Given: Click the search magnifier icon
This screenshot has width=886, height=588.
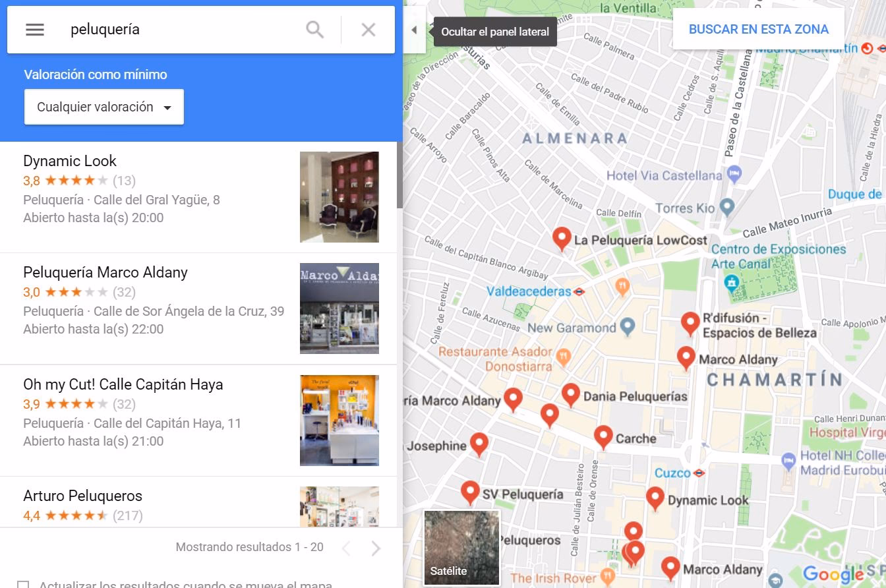Looking at the screenshot, I should pyautogui.click(x=314, y=29).
